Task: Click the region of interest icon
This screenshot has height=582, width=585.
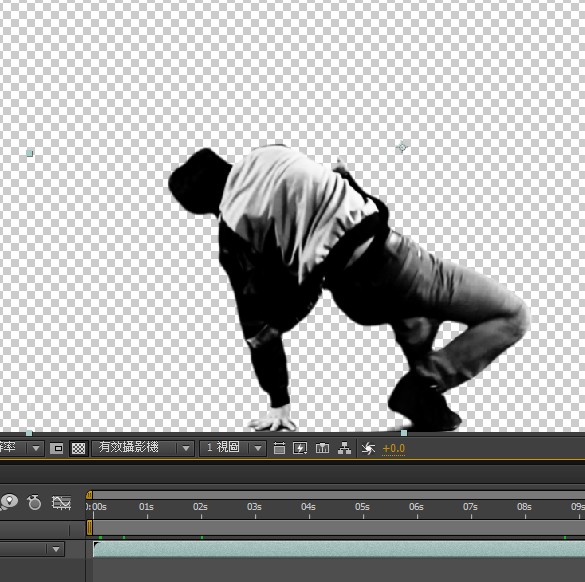Action: [57, 448]
